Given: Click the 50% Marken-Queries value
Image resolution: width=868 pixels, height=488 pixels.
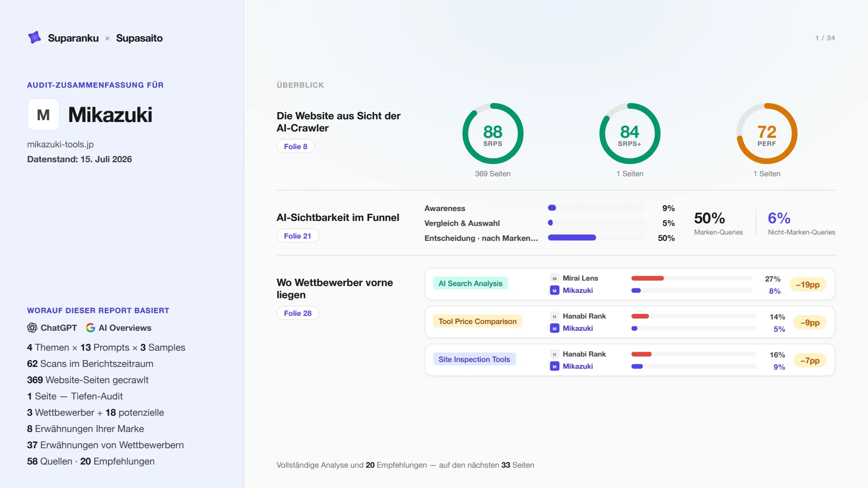Looking at the screenshot, I should pyautogui.click(x=709, y=218).
